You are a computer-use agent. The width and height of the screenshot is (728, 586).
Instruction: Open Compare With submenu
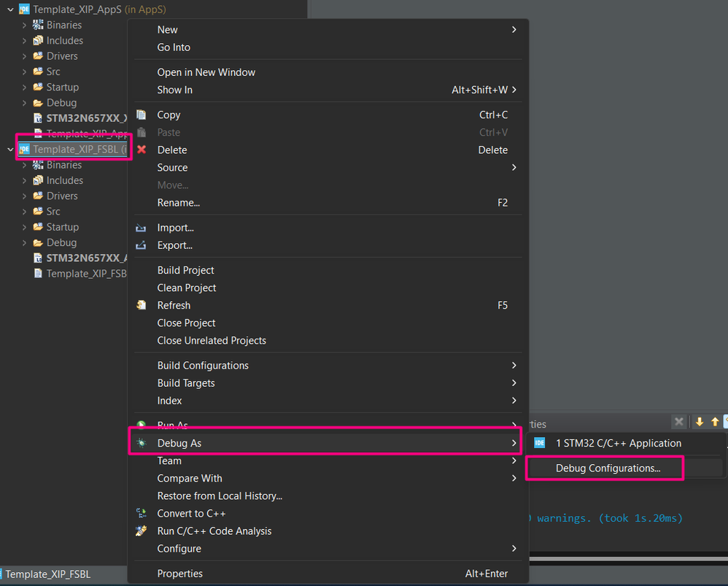[328, 478]
